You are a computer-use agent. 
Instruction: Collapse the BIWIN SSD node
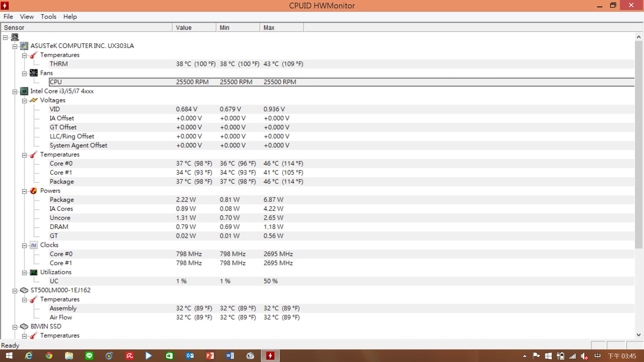(15, 327)
